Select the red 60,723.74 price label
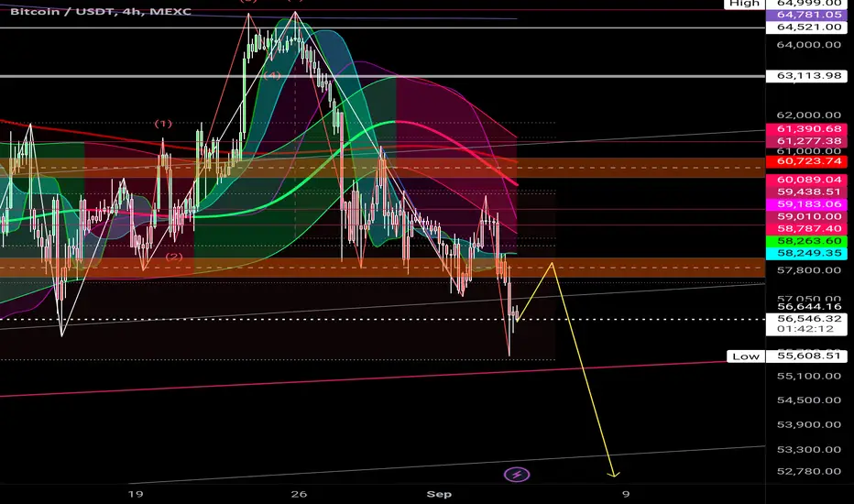 [806, 161]
